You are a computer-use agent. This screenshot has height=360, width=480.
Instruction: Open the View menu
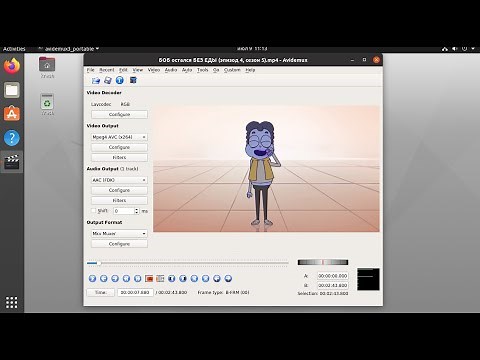click(x=138, y=70)
